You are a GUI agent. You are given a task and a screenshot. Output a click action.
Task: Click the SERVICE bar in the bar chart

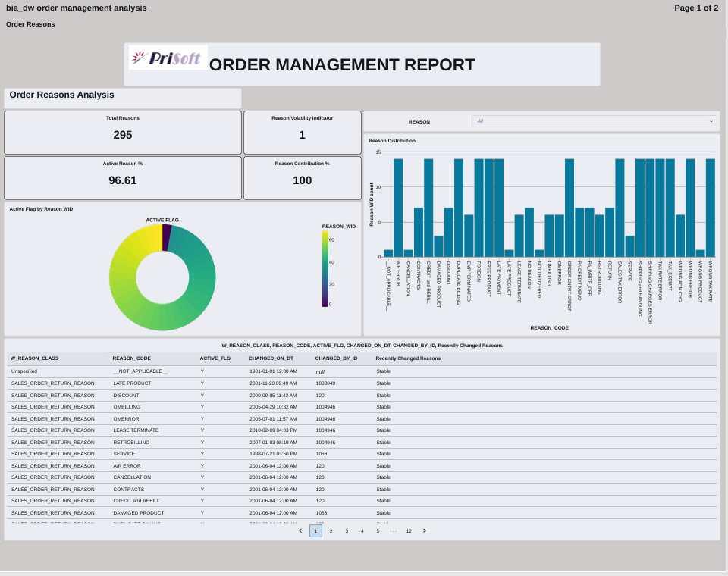(x=630, y=246)
